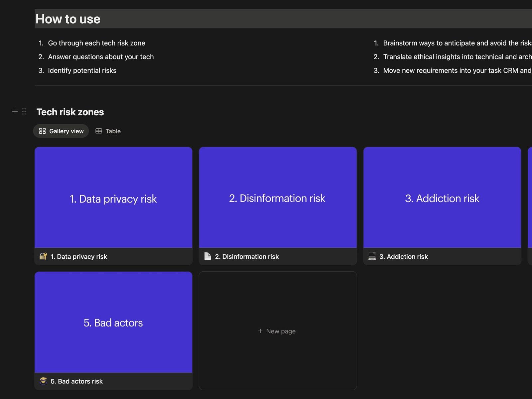This screenshot has width=532, height=399.
Task: Click the 'How to use' heading
Action: 68,19
